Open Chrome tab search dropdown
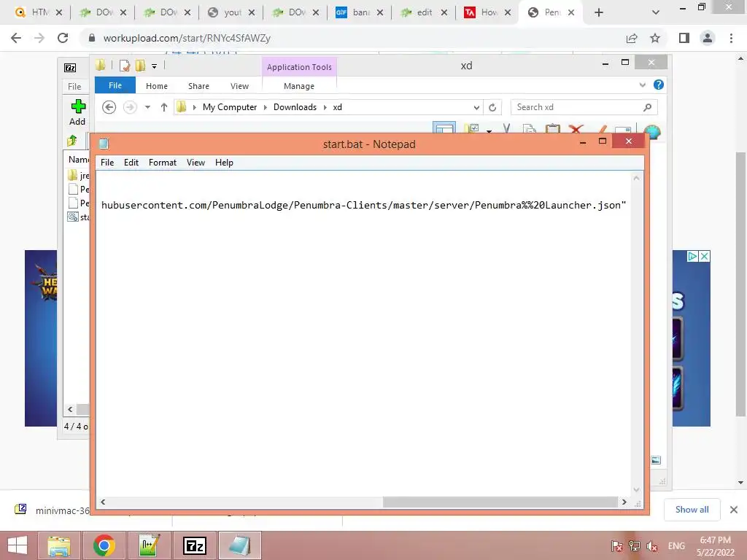Image resolution: width=747 pixels, height=560 pixels. coord(656,12)
